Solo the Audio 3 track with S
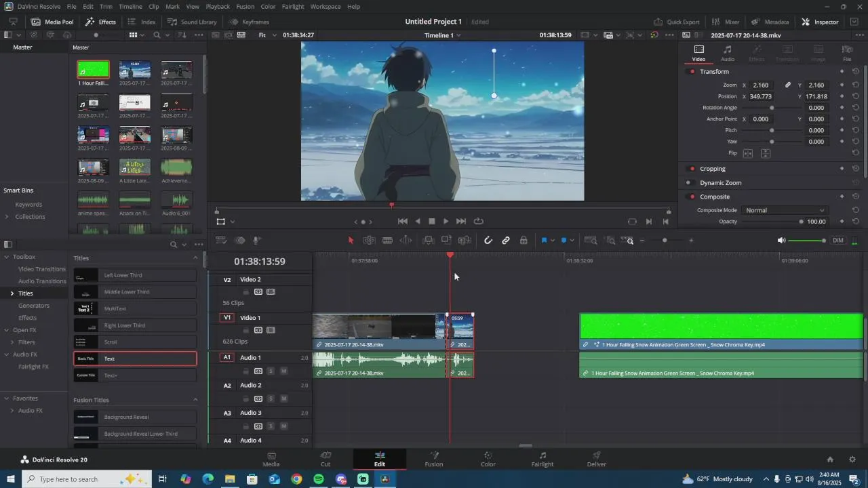 click(x=271, y=426)
